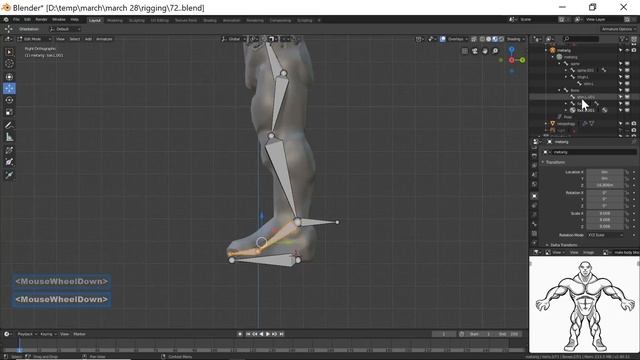Image resolution: width=640 pixels, height=360 pixels.
Task: Click the pan hand icon in viewport
Action: pyautogui.click(x=484, y=51)
